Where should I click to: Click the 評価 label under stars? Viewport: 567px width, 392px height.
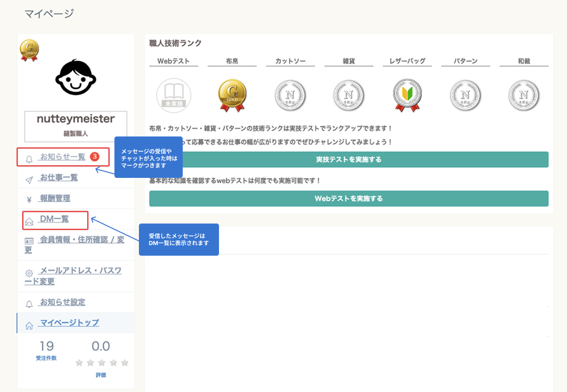(x=101, y=375)
